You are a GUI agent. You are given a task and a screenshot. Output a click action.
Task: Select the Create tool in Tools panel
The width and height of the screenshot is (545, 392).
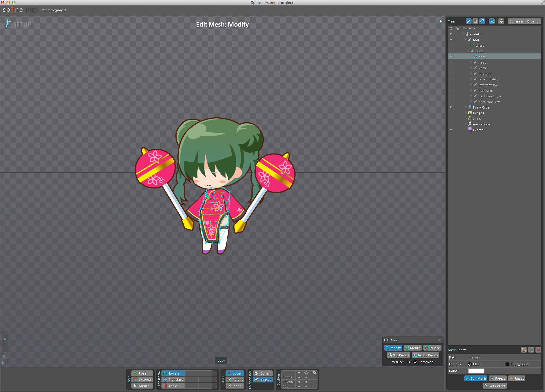click(142, 386)
